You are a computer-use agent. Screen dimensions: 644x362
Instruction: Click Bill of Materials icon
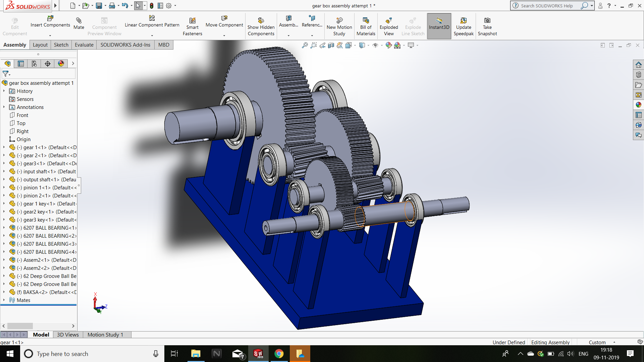(x=366, y=21)
